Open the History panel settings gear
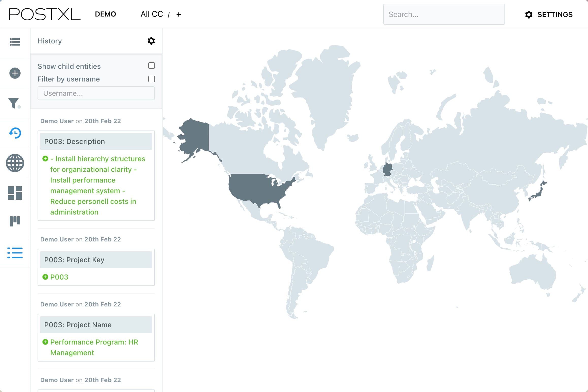This screenshot has width=588, height=392. [151, 41]
